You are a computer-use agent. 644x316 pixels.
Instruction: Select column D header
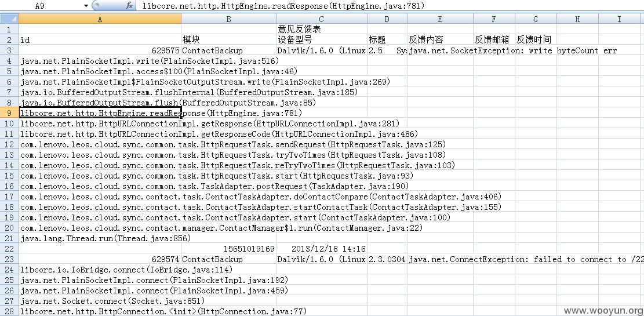[x=387, y=19]
